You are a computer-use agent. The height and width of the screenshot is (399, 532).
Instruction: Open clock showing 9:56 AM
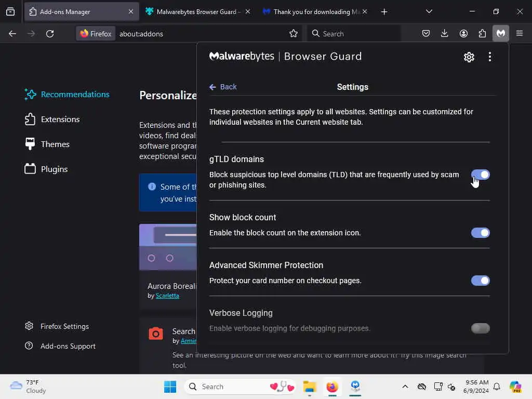click(x=476, y=387)
